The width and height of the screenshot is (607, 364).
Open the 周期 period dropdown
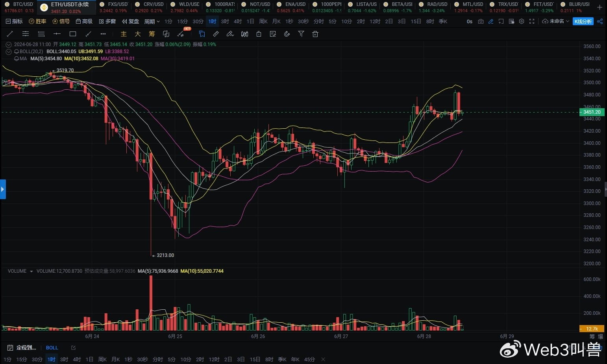152,21
